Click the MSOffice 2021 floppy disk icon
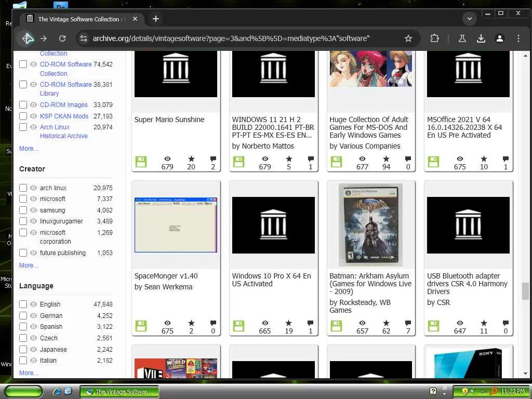532x399 pixels. point(433,162)
